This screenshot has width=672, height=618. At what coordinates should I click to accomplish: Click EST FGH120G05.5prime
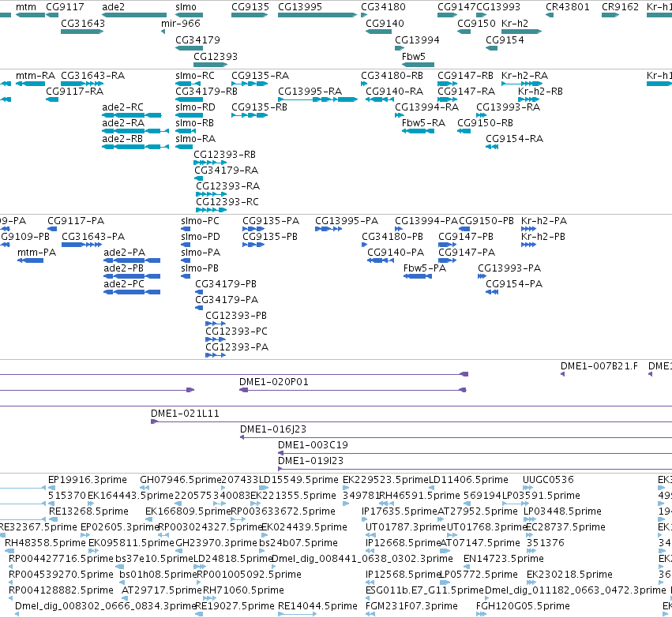pos(481,614)
